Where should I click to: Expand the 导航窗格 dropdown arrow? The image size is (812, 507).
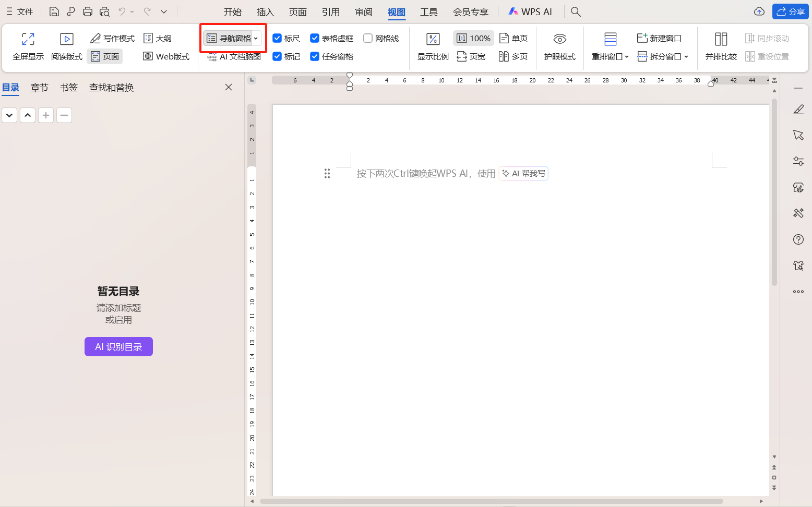pos(256,38)
